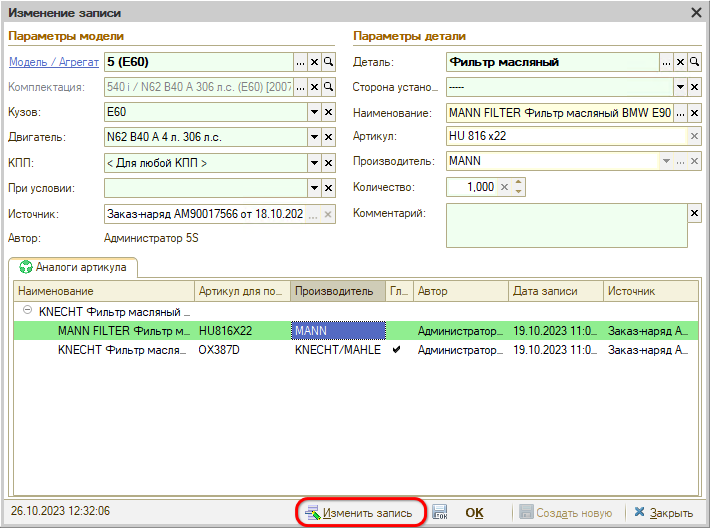This screenshot has width=710, height=528.
Task: Open the Модель / Агрегат link
Action: (54, 62)
